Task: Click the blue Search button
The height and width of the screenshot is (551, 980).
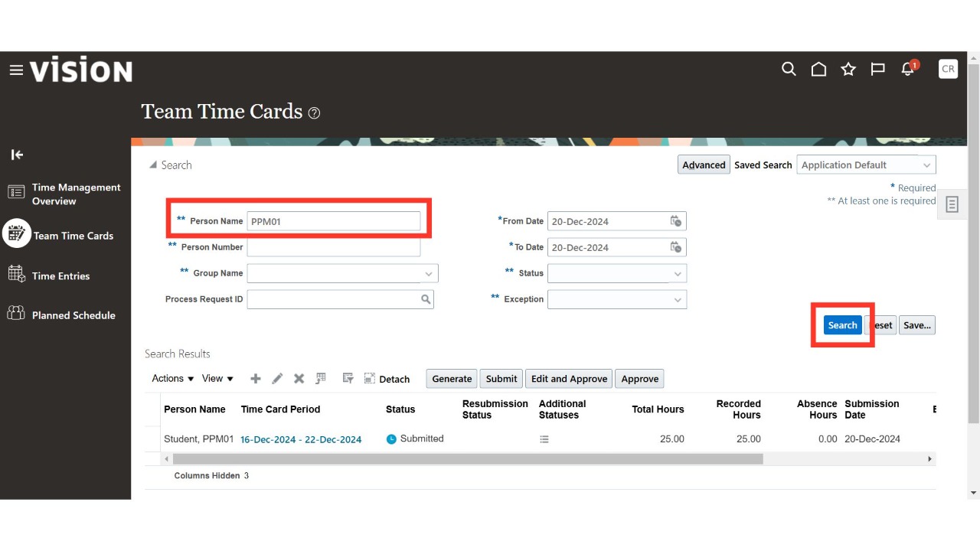Action: (x=842, y=325)
